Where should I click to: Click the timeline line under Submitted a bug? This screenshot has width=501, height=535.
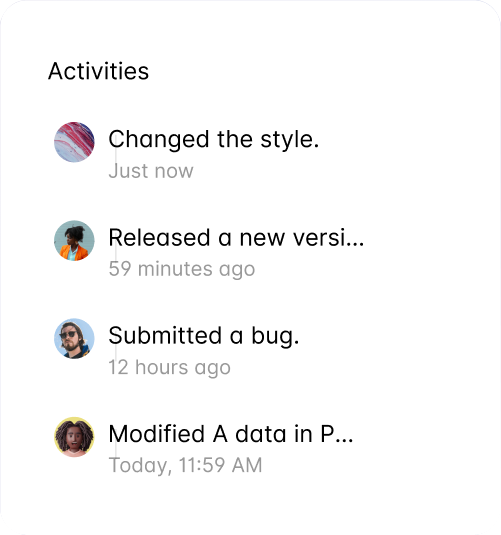(116, 352)
